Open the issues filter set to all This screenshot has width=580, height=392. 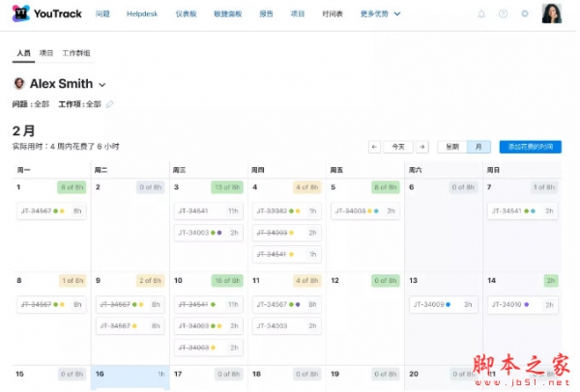click(34, 104)
